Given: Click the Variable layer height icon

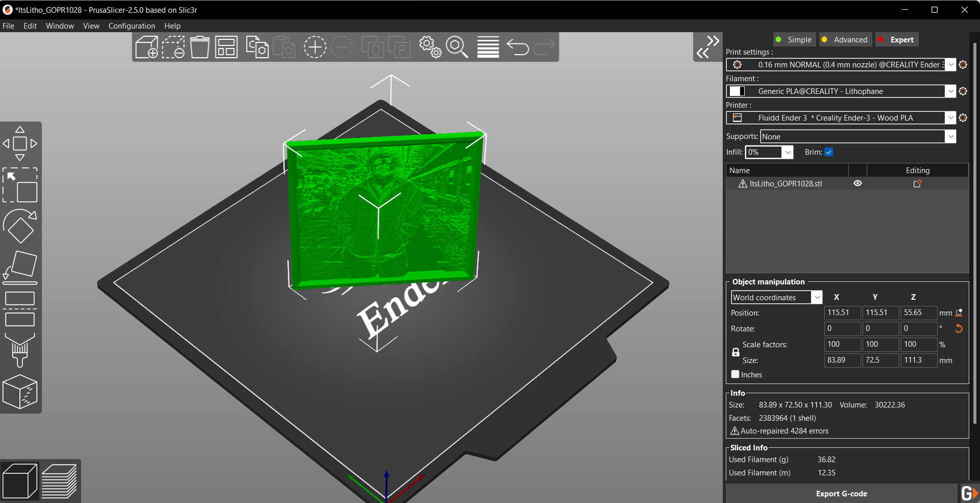Looking at the screenshot, I should pyautogui.click(x=488, y=47).
